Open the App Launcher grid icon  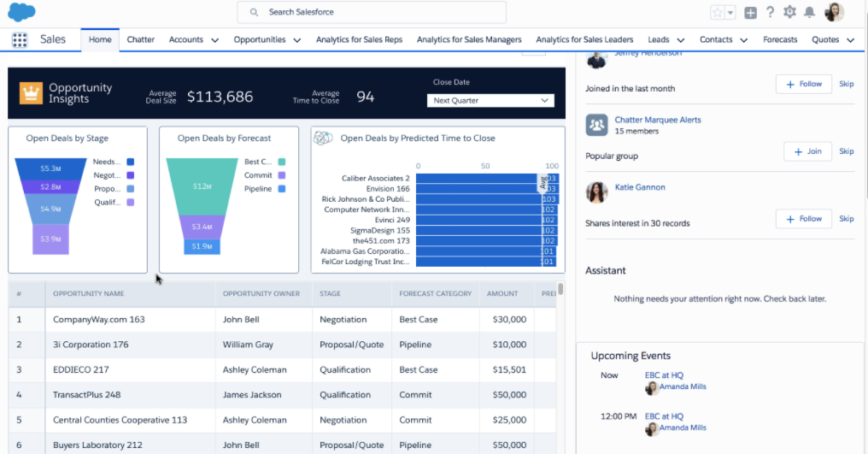[20, 40]
